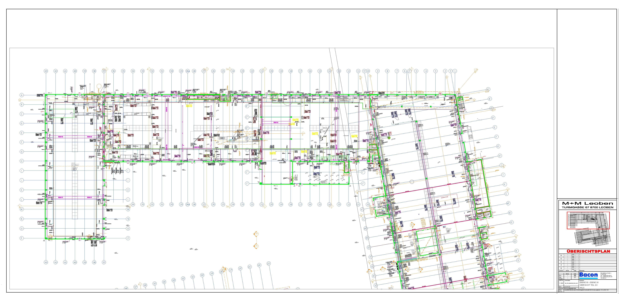Click the row axis bubble P at bottom left
Screen dimensions: 644x294
coord(22,238)
